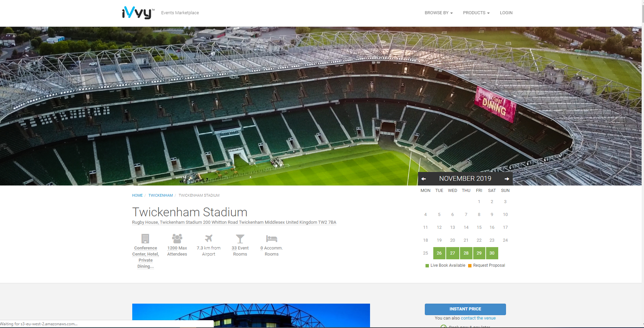The image size is (644, 328).
Task: Pick available date 30 in calendar
Action: click(492, 253)
